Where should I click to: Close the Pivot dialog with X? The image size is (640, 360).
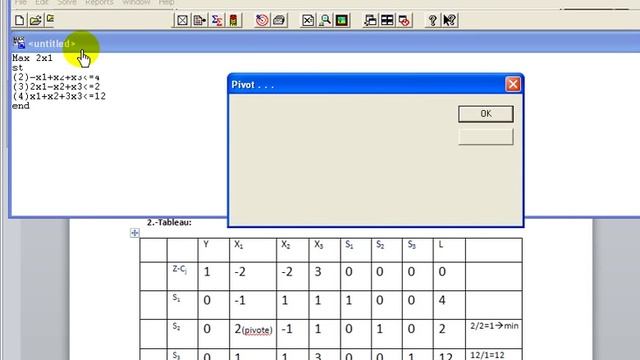(513, 84)
